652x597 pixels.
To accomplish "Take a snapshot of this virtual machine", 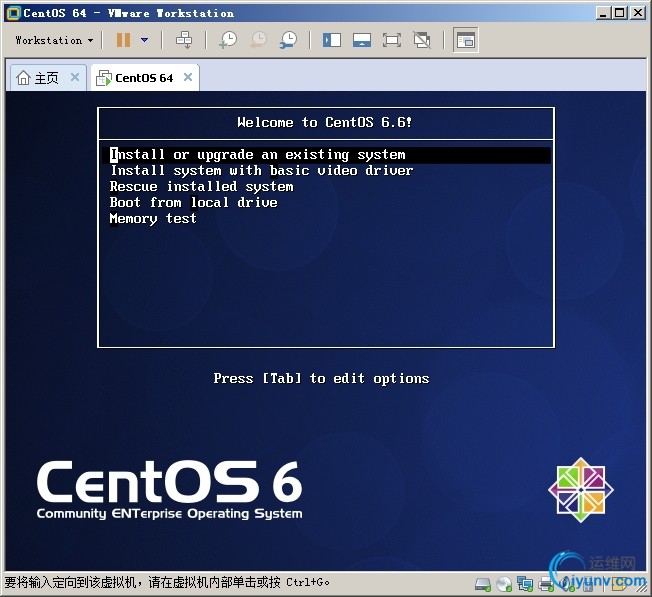I will click(228, 40).
